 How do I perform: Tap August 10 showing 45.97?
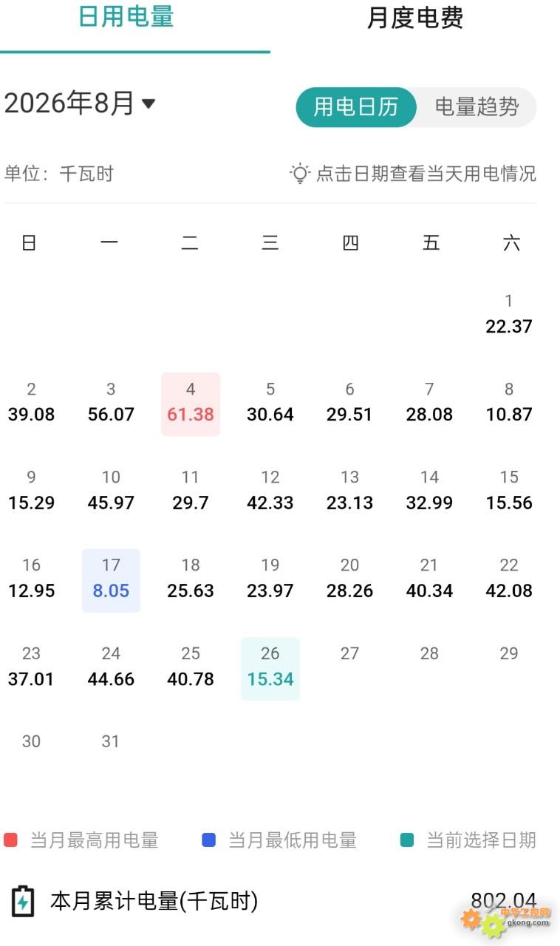tap(111, 491)
